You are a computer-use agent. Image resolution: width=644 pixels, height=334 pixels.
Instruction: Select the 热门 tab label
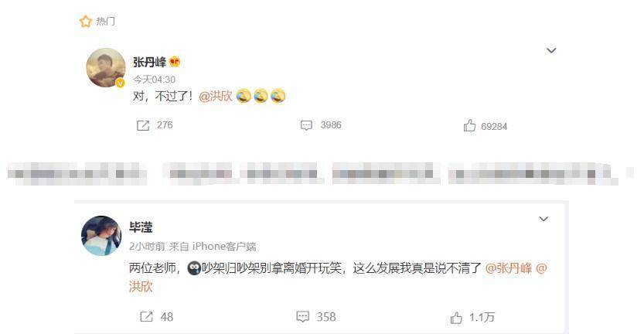(x=106, y=21)
